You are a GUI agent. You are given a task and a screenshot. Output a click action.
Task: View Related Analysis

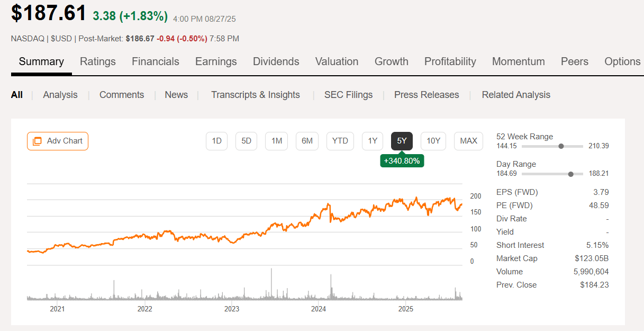pyautogui.click(x=515, y=94)
